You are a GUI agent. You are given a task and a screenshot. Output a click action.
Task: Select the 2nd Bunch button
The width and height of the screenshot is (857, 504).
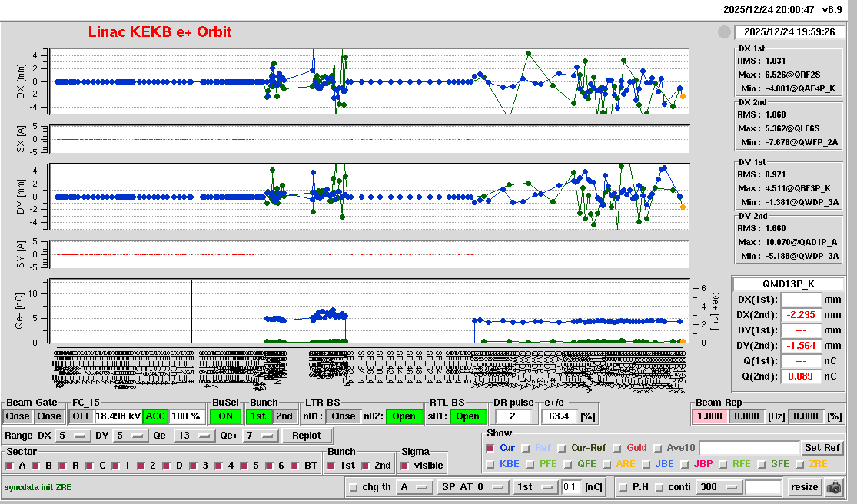(x=284, y=416)
